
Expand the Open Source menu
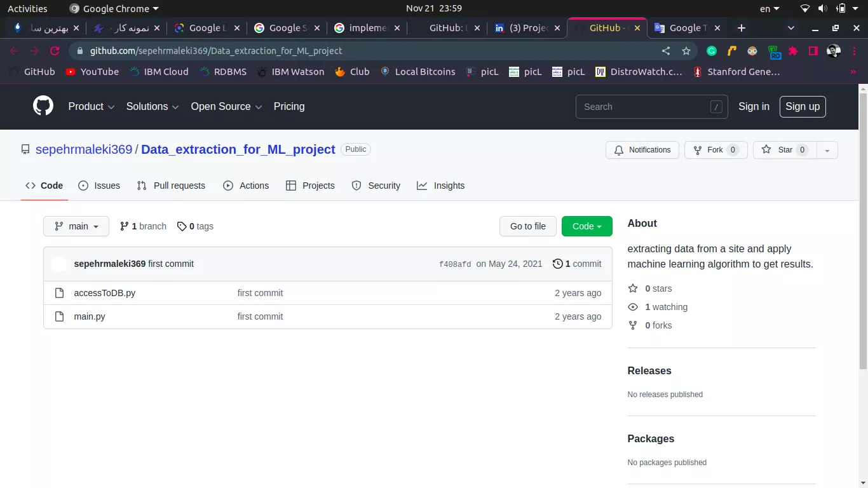point(226,106)
